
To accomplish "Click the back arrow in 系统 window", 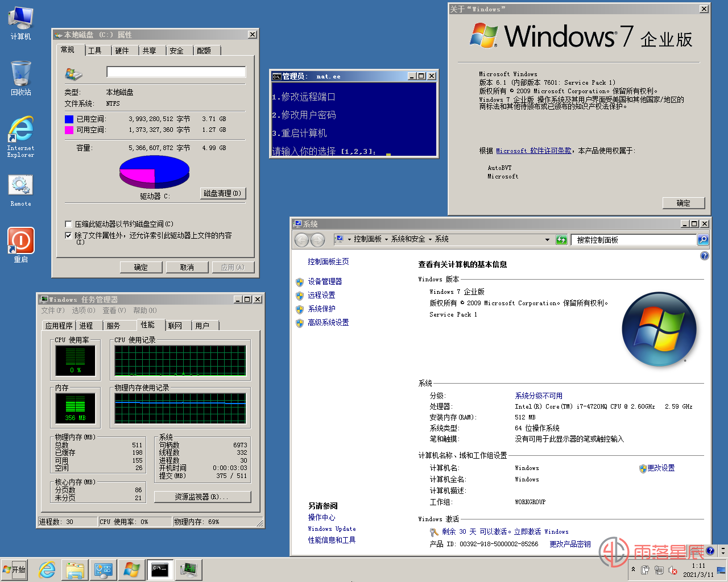I will tap(301, 240).
